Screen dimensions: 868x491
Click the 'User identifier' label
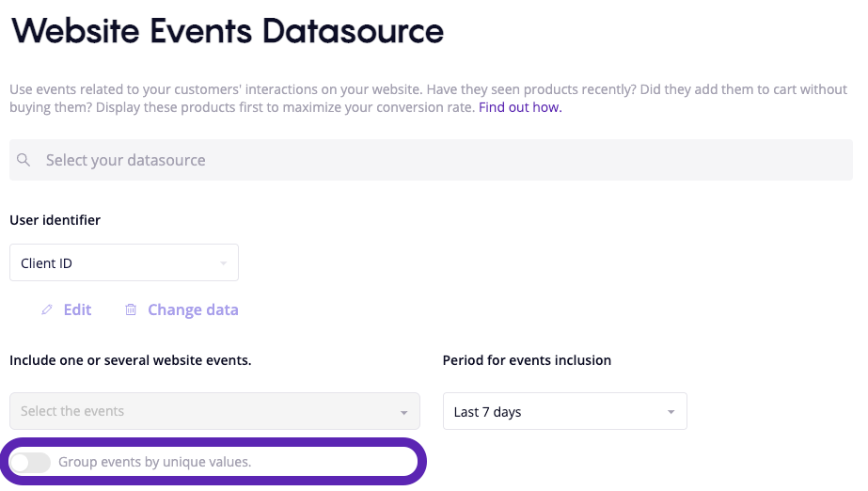click(55, 220)
